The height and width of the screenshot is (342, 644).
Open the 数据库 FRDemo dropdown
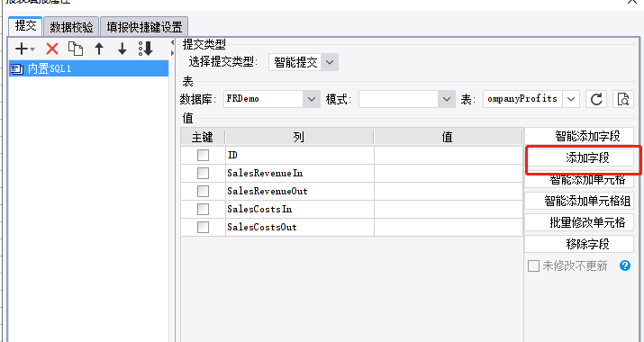point(312,99)
